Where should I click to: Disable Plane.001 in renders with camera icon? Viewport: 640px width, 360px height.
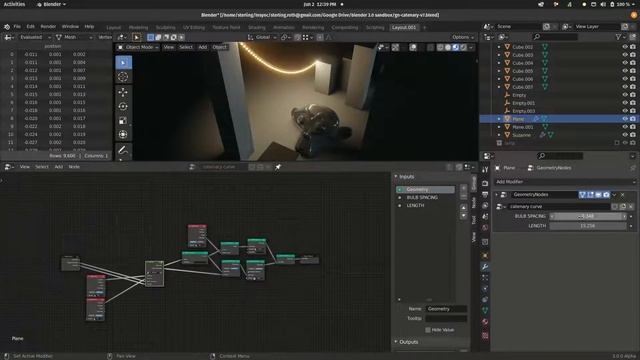tap(633, 127)
